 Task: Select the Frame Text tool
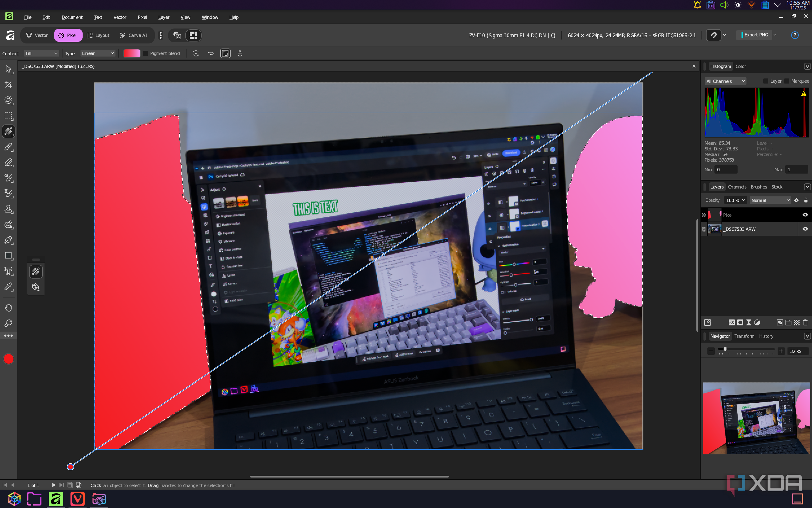[8, 271]
